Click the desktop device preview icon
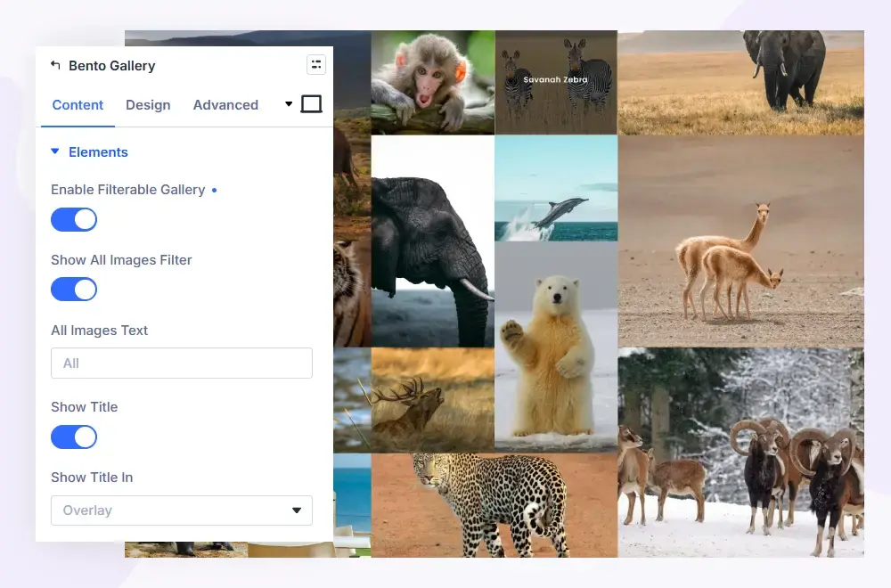Viewport: 891px width, 588px height. click(311, 104)
